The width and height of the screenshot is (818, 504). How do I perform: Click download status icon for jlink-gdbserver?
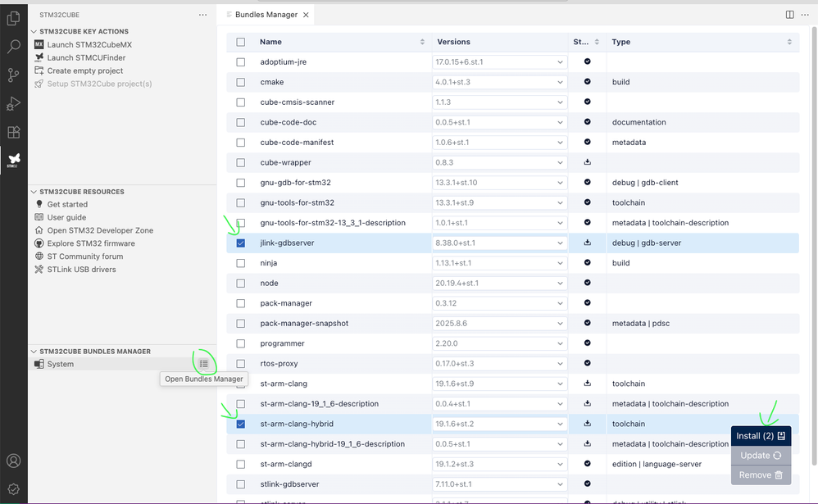[x=588, y=243]
